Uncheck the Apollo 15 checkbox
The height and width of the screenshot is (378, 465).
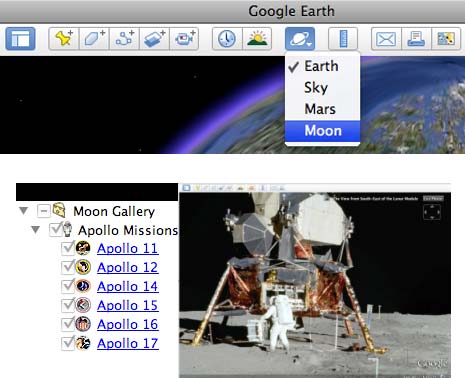[x=68, y=305]
